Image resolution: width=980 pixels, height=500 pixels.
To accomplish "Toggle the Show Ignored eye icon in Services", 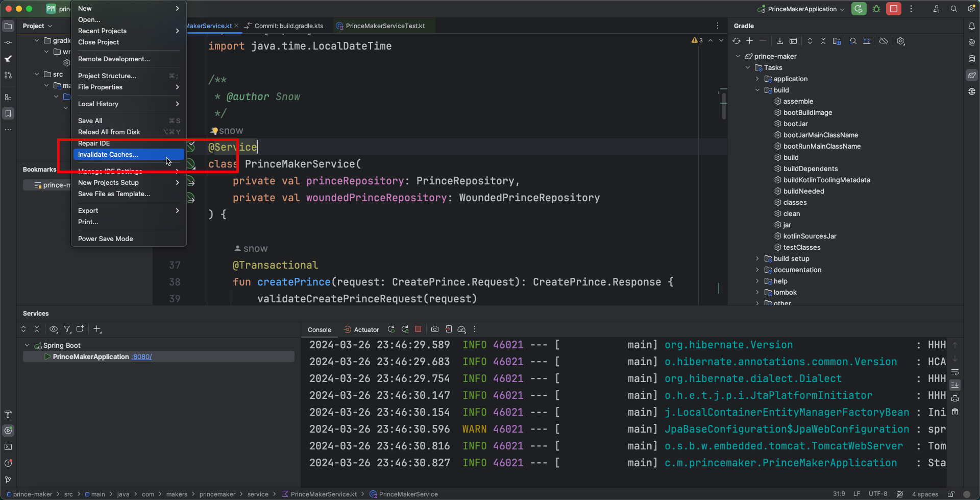I will pyautogui.click(x=53, y=329).
